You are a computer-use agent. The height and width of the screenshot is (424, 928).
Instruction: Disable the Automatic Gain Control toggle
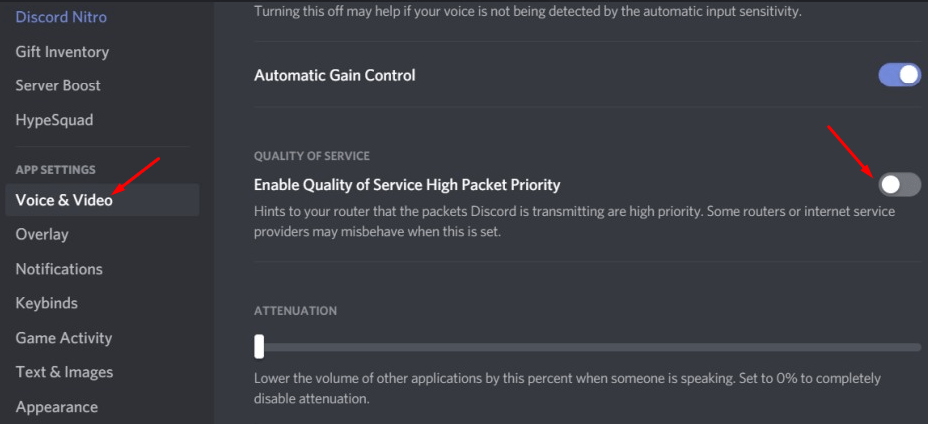[x=899, y=75]
